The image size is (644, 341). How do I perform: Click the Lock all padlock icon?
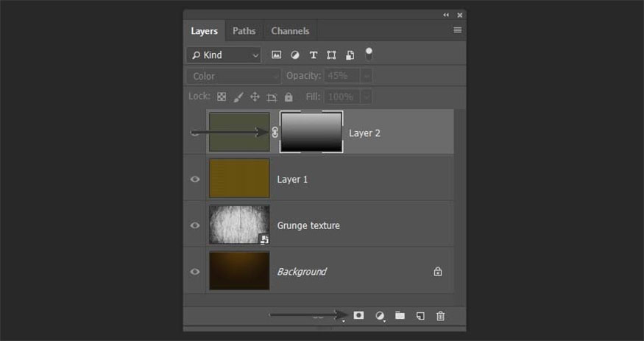pos(289,97)
